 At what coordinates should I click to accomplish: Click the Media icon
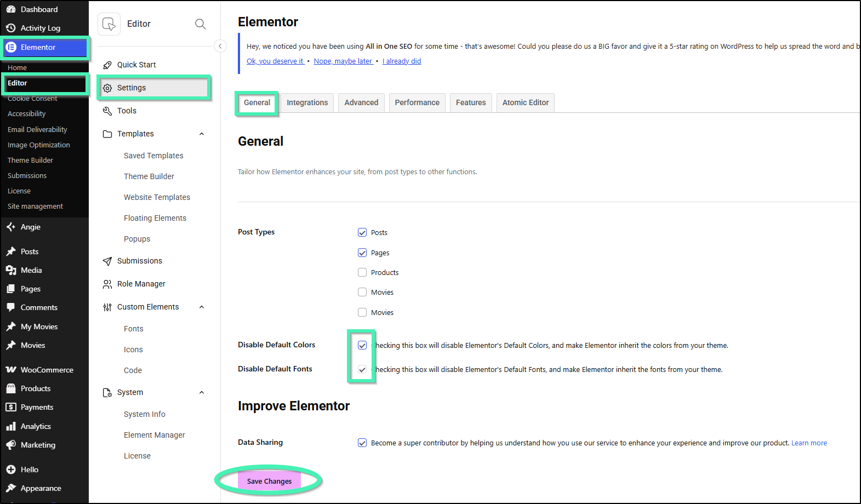11,270
